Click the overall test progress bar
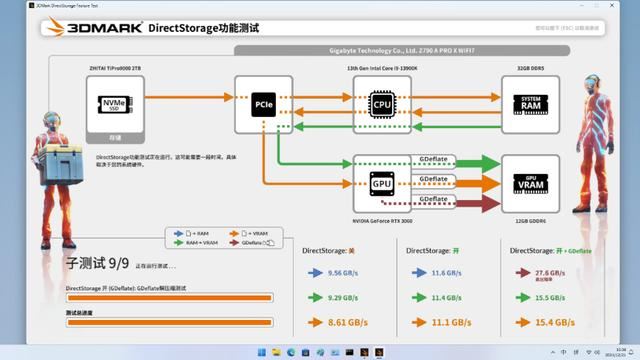640x360 pixels. [x=169, y=322]
